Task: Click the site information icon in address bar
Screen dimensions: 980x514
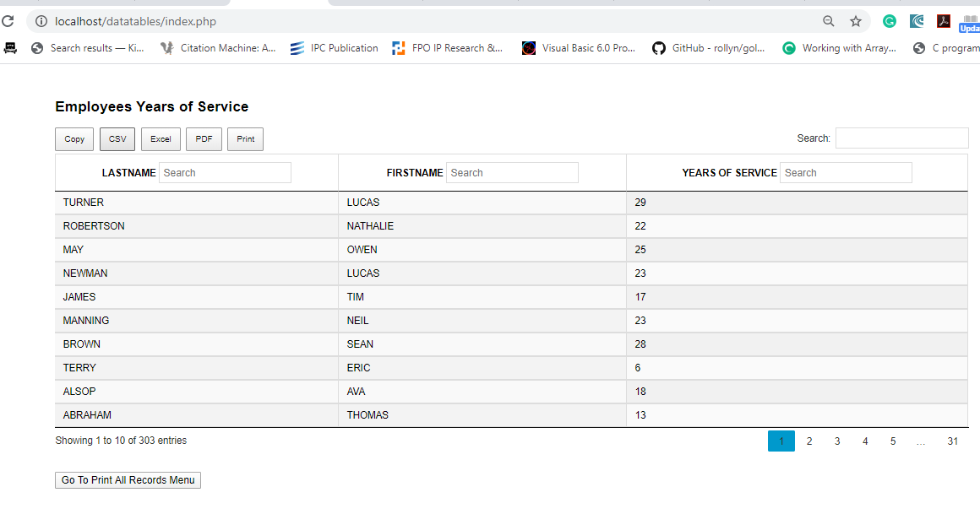Action: click(41, 21)
